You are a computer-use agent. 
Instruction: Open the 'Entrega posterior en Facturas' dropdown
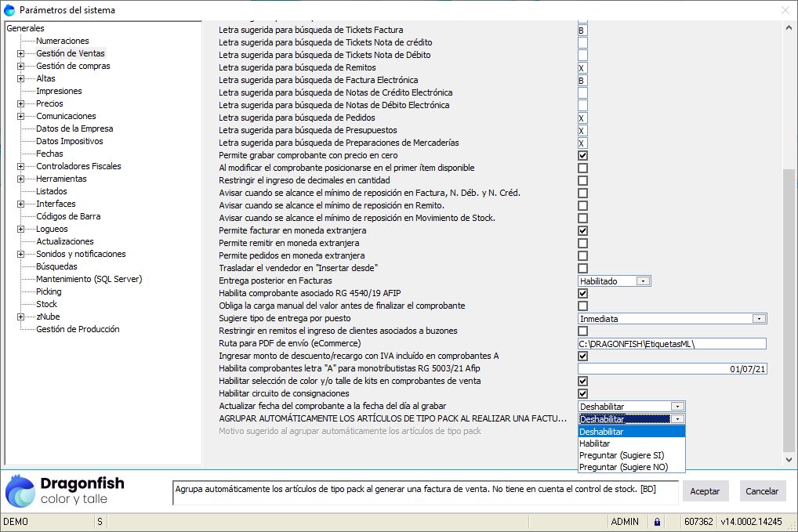644,280
